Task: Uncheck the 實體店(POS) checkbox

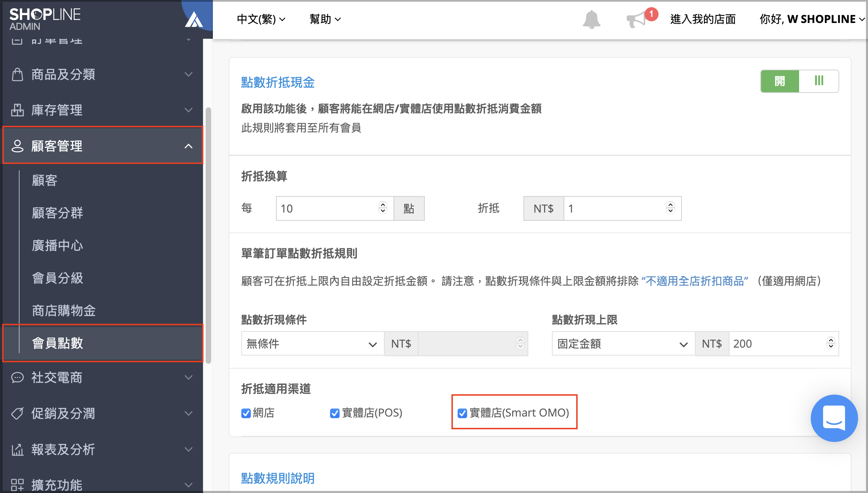Action: click(335, 413)
